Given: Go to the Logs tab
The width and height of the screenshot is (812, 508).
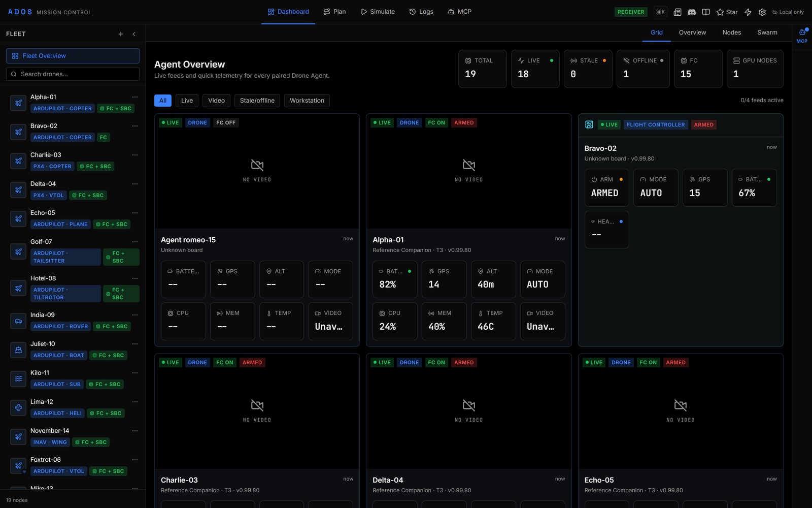Looking at the screenshot, I should pyautogui.click(x=421, y=12).
